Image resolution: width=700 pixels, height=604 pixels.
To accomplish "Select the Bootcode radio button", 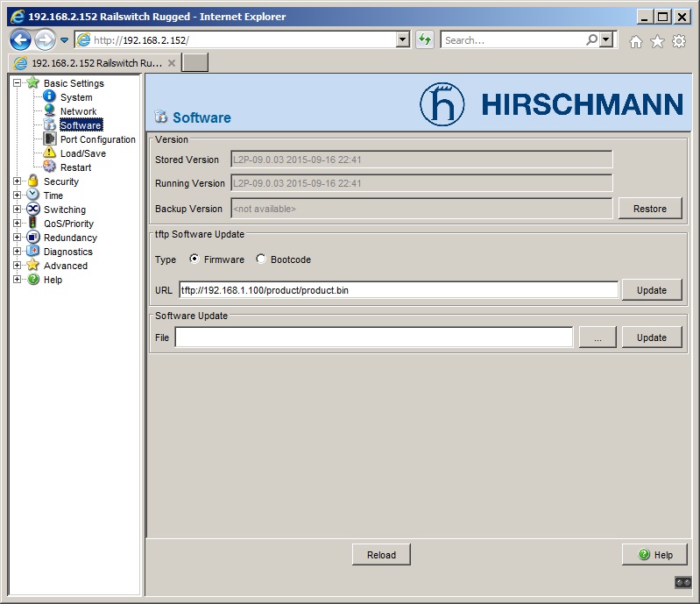I will point(261,259).
